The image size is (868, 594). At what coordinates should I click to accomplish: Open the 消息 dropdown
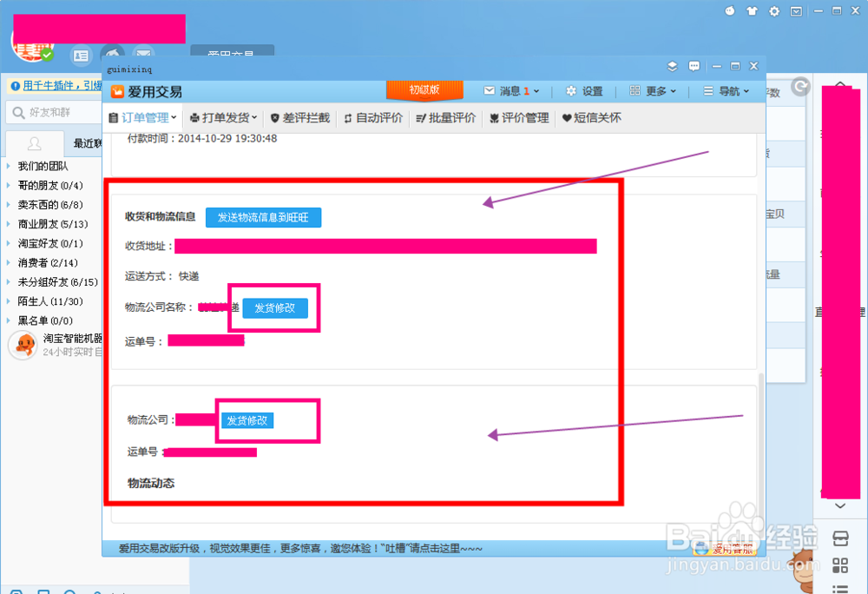point(511,91)
